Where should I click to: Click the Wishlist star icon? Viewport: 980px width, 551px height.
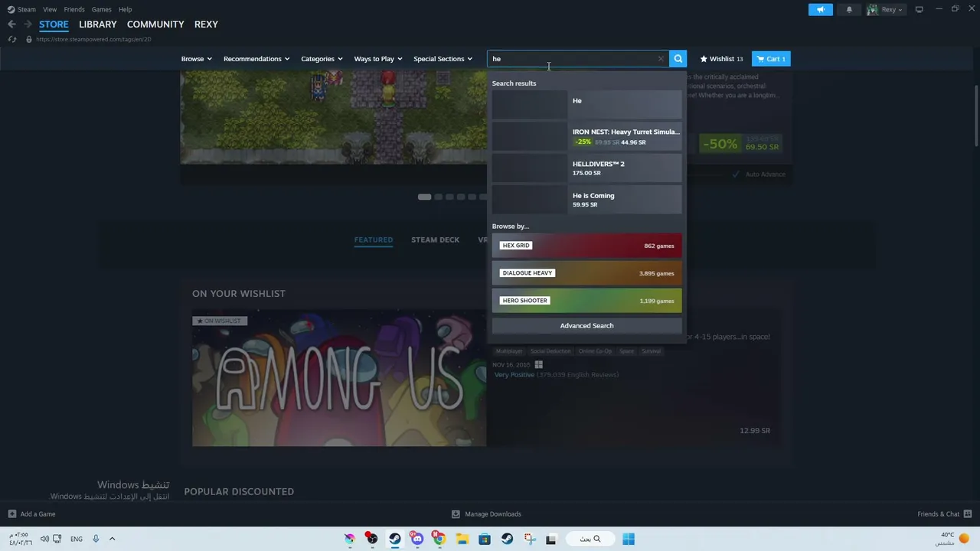tap(704, 59)
